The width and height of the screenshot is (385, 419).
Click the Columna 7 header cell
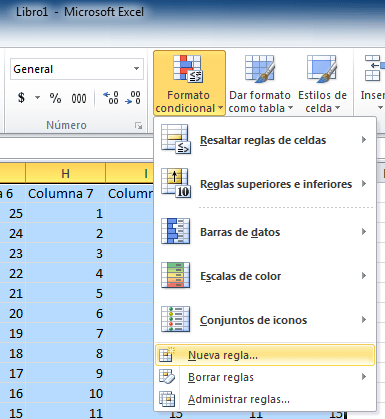click(x=65, y=193)
